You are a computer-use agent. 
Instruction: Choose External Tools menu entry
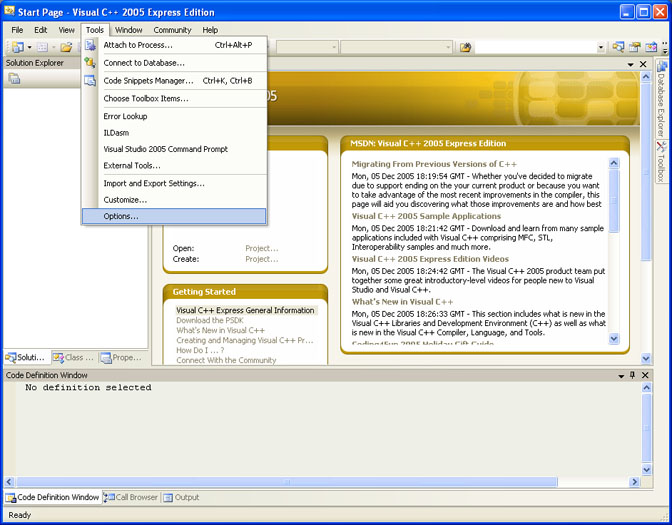point(174,165)
